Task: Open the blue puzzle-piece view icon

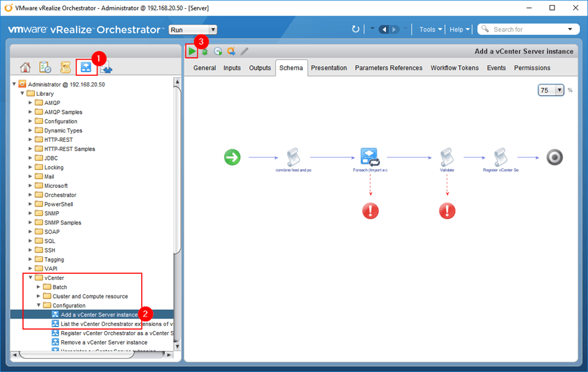Action: pyautogui.click(x=106, y=68)
